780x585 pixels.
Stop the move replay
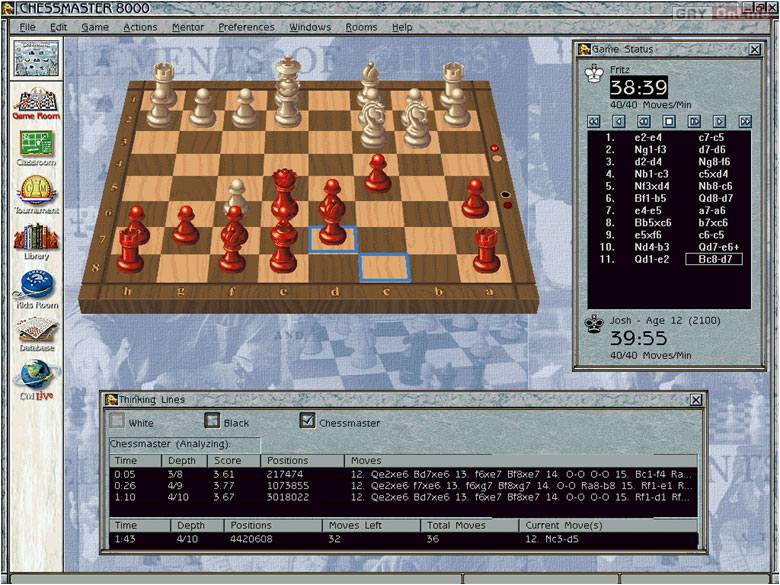pos(669,121)
